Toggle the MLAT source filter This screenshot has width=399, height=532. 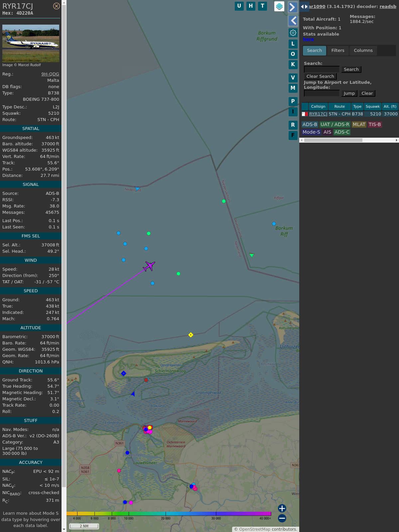359,124
